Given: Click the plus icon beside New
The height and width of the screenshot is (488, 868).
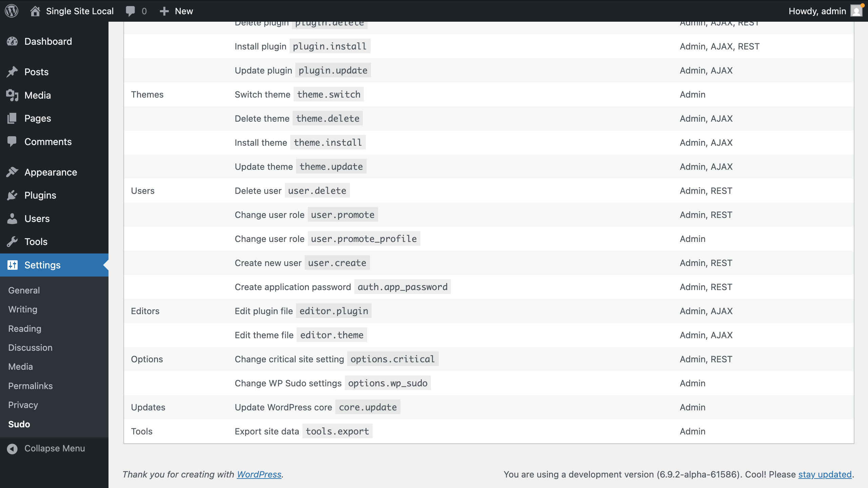Looking at the screenshot, I should pos(164,11).
